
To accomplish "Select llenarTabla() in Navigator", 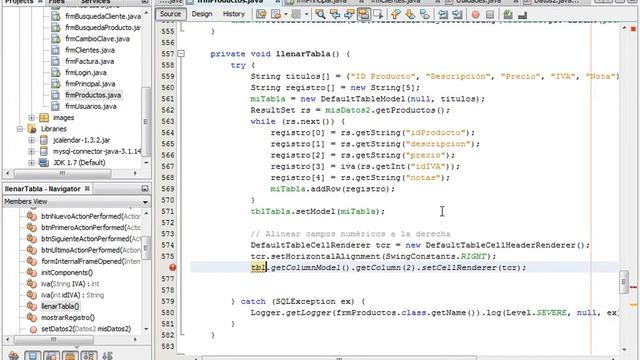I will pyautogui.click(x=60, y=306).
